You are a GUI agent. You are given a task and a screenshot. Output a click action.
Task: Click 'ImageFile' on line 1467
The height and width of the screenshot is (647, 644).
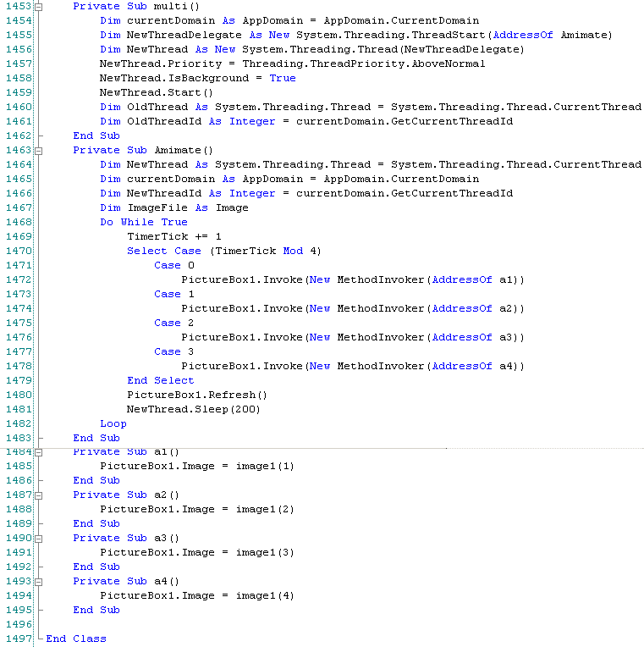click(x=157, y=208)
